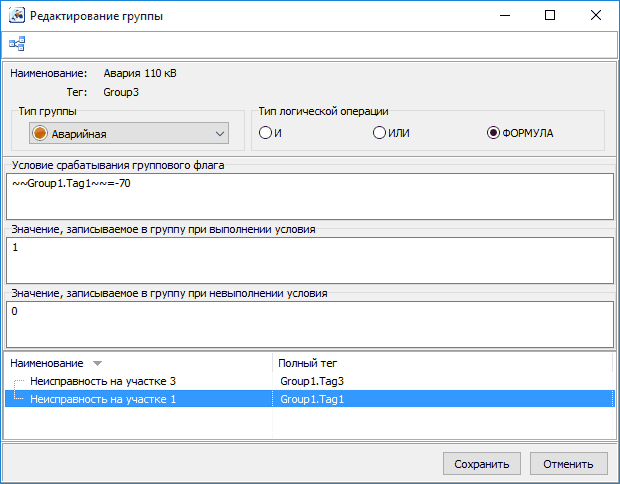Screen dimensions: 620x484
Task: Select the И logical operation radio button
Action: [265, 133]
